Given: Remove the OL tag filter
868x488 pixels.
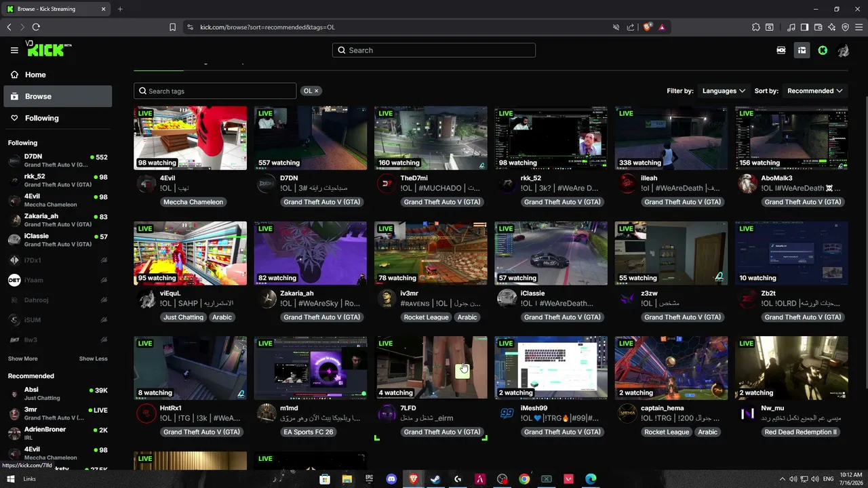Looking at the screenshot, I should (x=316, y=91).
